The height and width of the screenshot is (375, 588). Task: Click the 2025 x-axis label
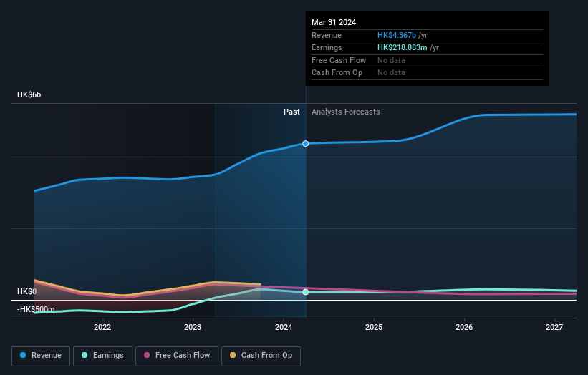pos(374,327)
